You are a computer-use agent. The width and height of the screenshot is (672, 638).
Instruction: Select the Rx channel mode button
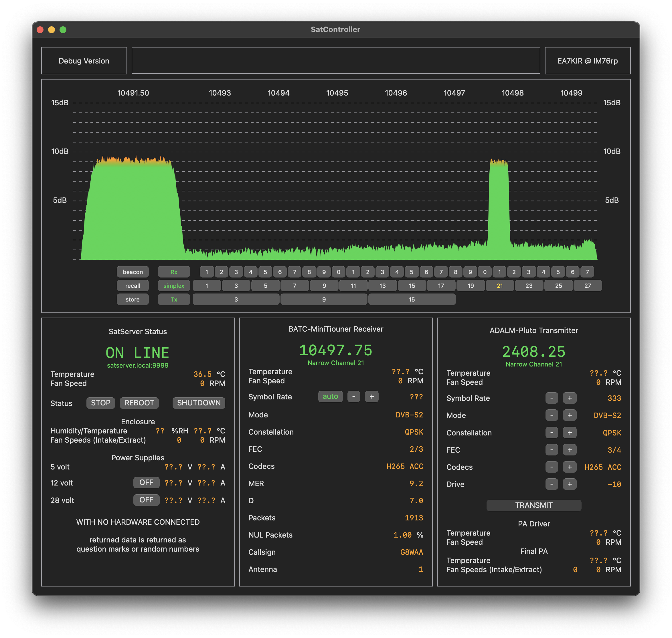point(174,272)
